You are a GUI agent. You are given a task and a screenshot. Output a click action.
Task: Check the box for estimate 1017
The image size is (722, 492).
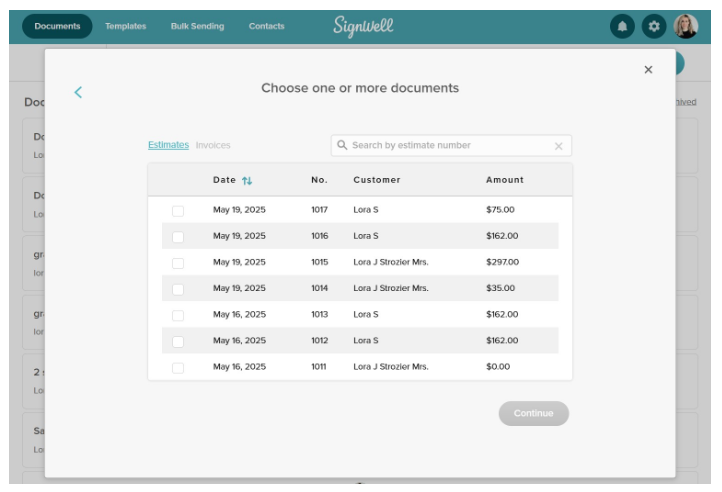click(x=178, y=211)
